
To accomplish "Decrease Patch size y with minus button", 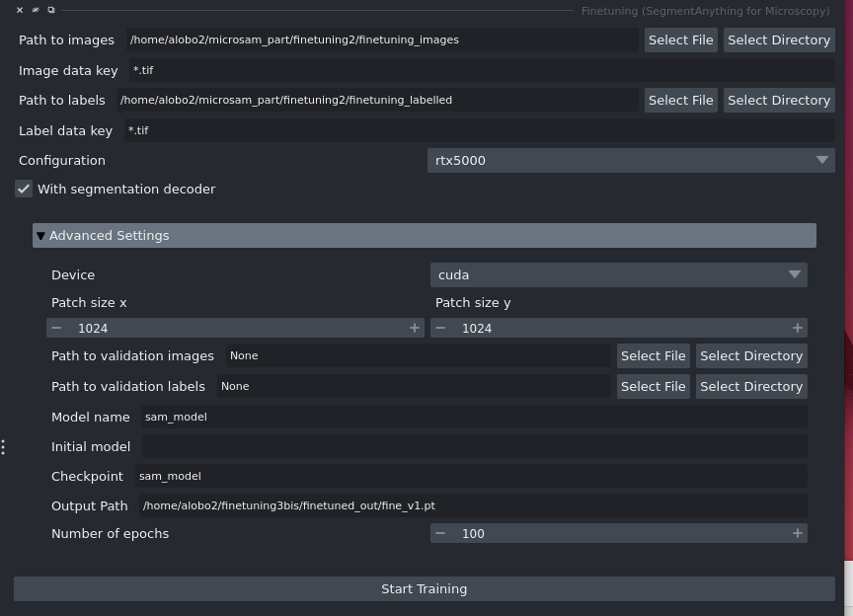I will (x=440, y=327).
